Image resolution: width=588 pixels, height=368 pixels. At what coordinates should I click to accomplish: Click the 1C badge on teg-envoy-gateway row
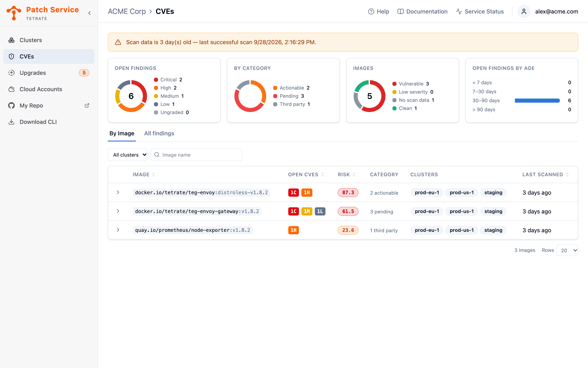[294, 211]
